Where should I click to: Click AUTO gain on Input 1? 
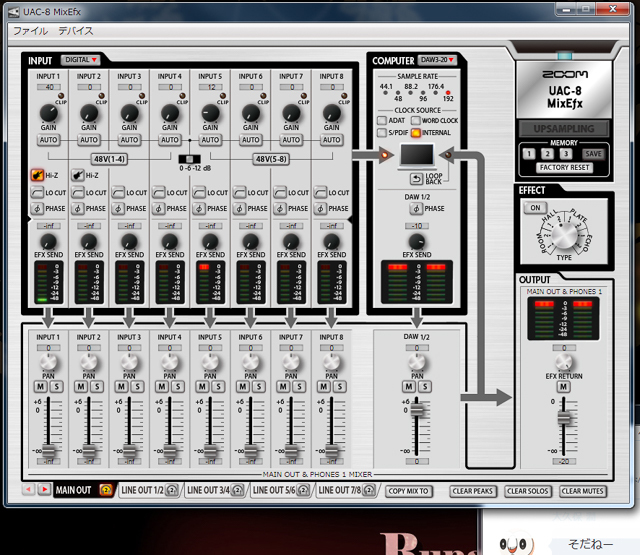click(x=48, y=140)
